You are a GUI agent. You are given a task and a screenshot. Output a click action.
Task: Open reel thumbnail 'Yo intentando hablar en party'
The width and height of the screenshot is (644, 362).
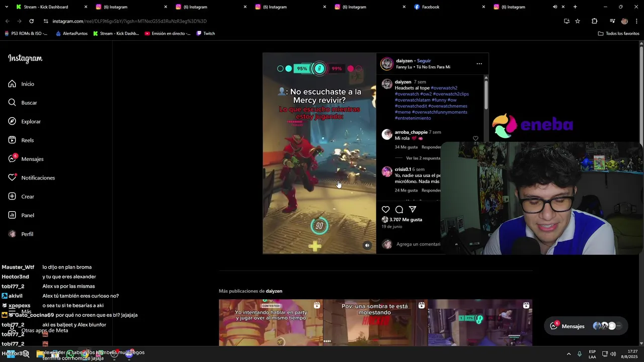click(x=271, y=322)
